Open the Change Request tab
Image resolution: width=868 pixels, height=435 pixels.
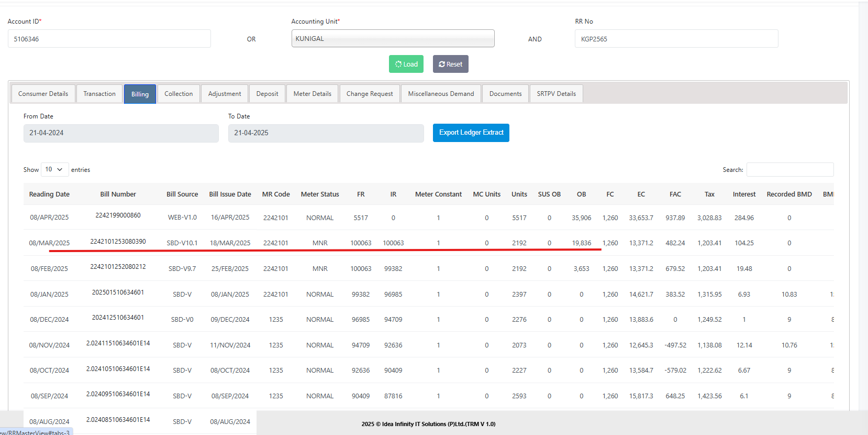click(370, 94)
